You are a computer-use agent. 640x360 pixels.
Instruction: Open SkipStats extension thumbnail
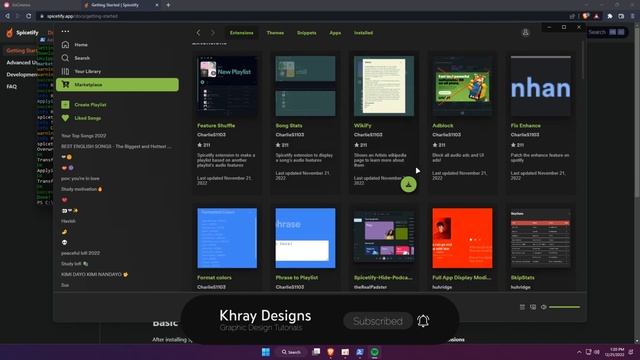click(x=541, y=238)
